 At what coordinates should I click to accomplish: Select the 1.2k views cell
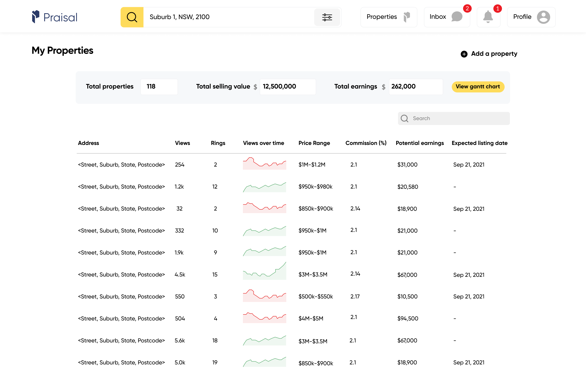coord(179,187)
